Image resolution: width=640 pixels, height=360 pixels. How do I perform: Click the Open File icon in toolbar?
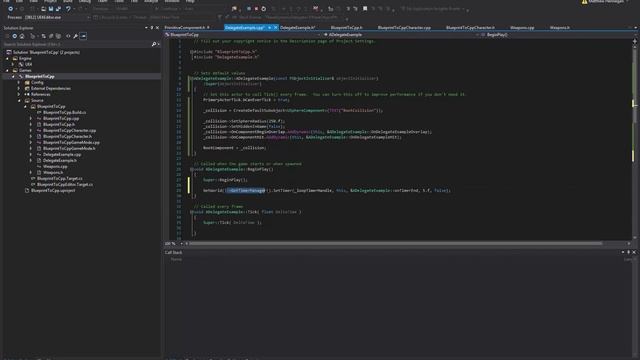[x=43, y=9]
